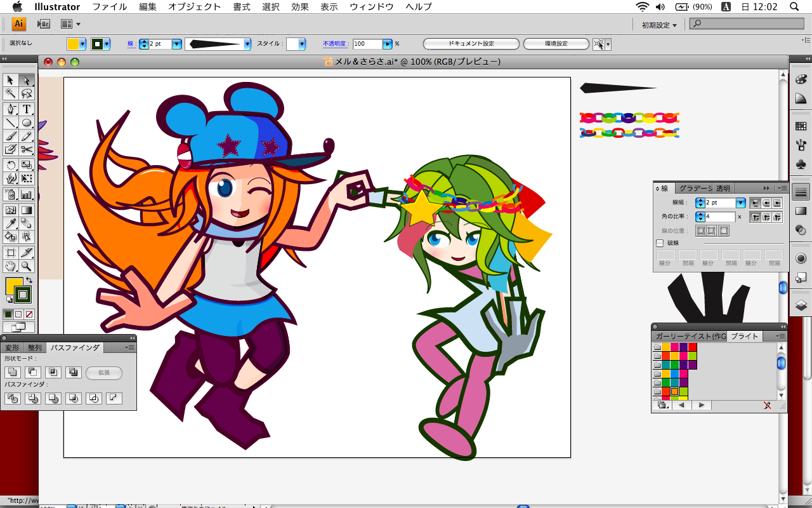
Task: Select the Pen tool
Action: coord(10,109)
